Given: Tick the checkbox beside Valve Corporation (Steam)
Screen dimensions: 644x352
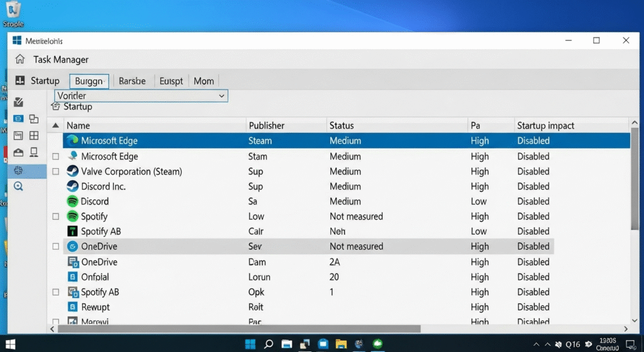Looking at the screenshot, I should tap(56, 171).
